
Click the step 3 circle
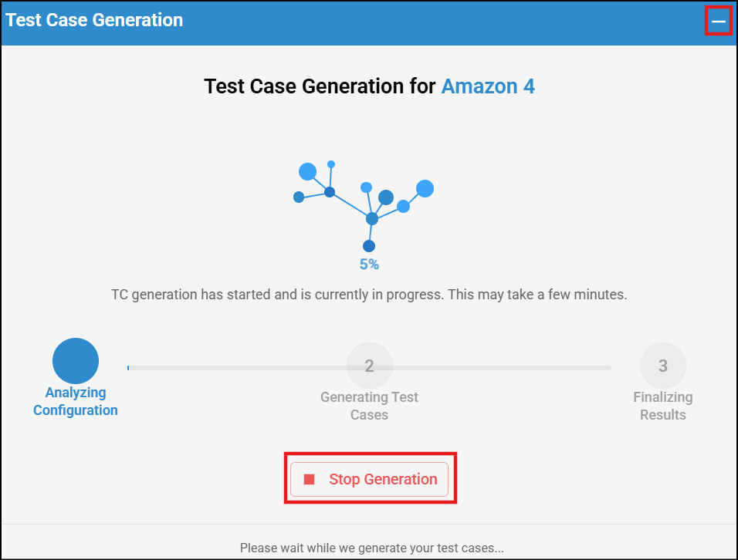[x=662, y=366]
